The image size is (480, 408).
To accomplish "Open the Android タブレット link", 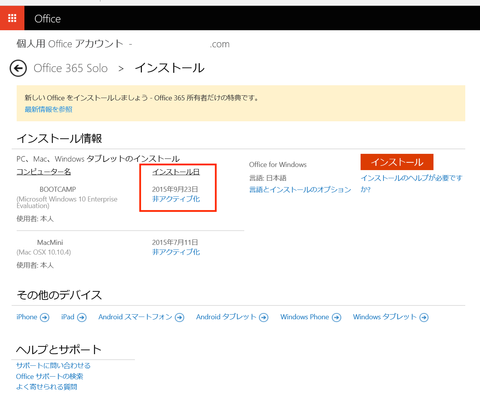I will [226, 317].
